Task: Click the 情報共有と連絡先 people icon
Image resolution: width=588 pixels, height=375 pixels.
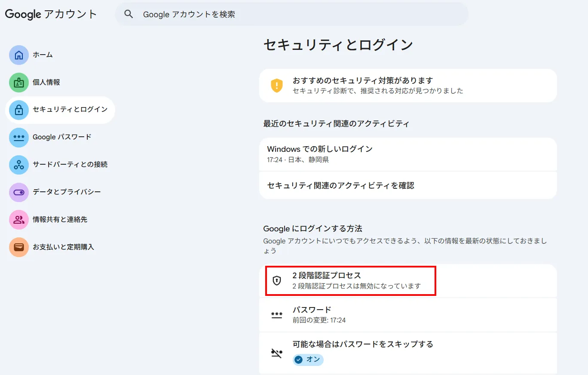Action: pyautogui.click(x=19, y=220)
